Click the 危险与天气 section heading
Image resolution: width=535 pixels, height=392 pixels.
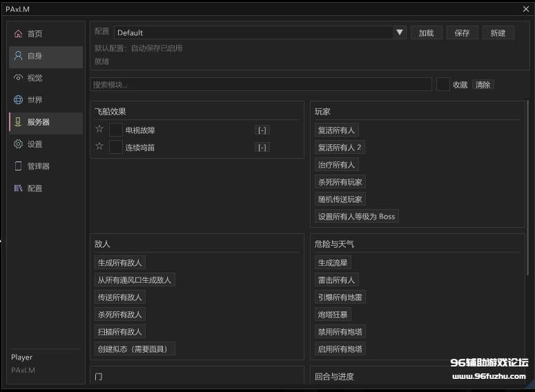[334, 244]
